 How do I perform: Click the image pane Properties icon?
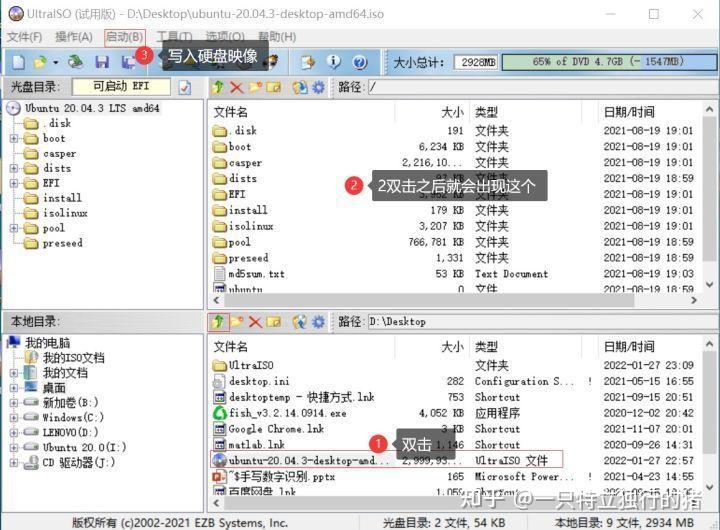(x=300, y=87)
